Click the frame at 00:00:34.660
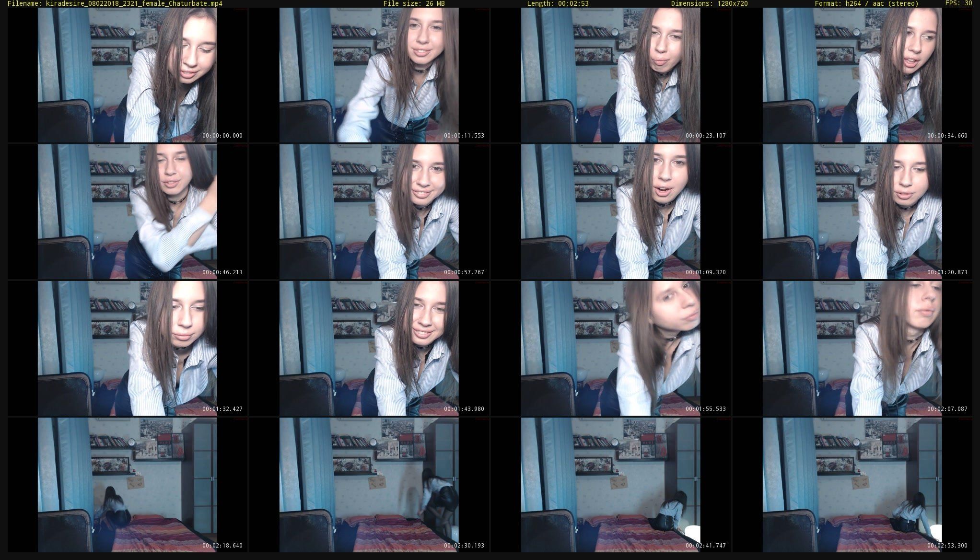Viewport: 980px width, 560px height. 852,75
